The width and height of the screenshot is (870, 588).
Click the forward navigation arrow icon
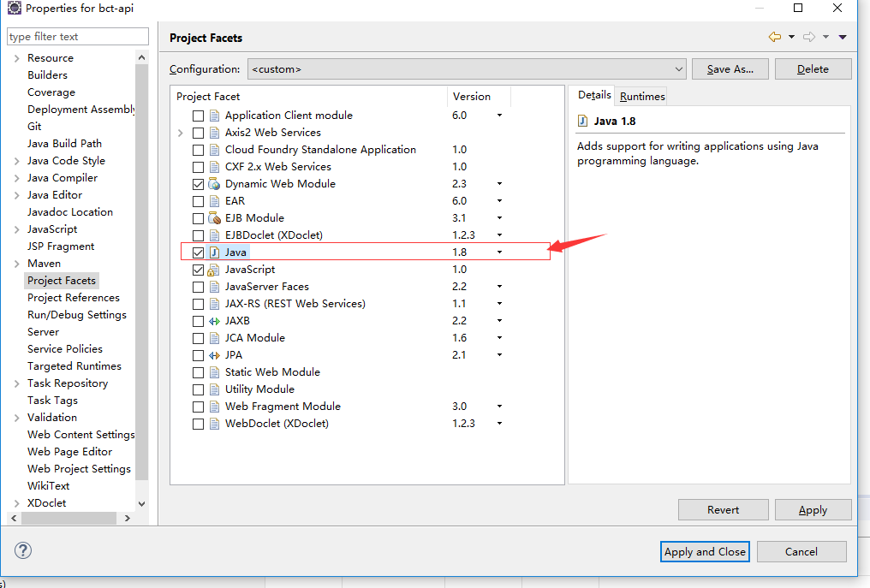(809, 37)
